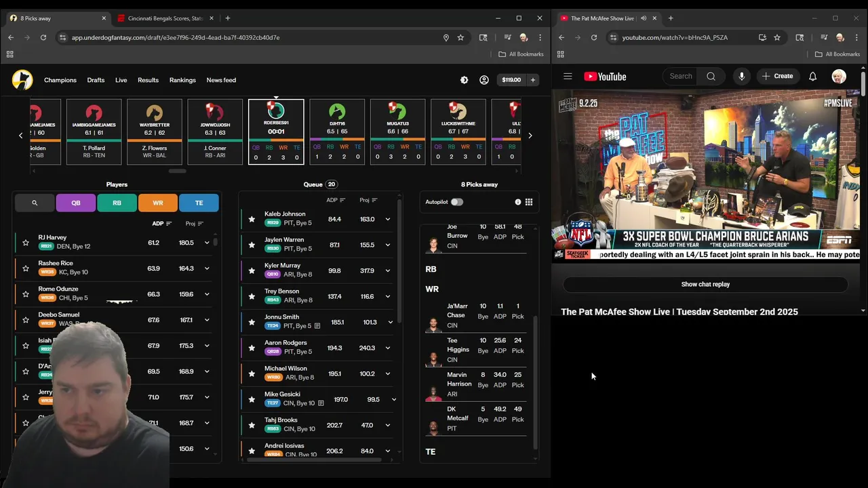
Task: Open the Rankings nav item
Action: point(182,80)
